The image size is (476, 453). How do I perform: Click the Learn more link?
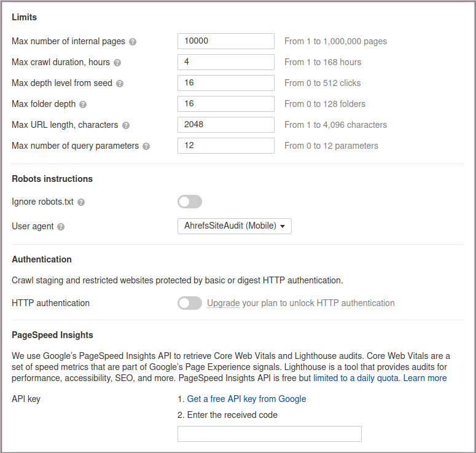(425, 378)
